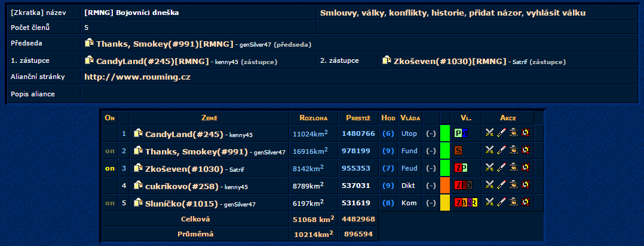Click message icon beside cukríkovo(#258)

138,185
